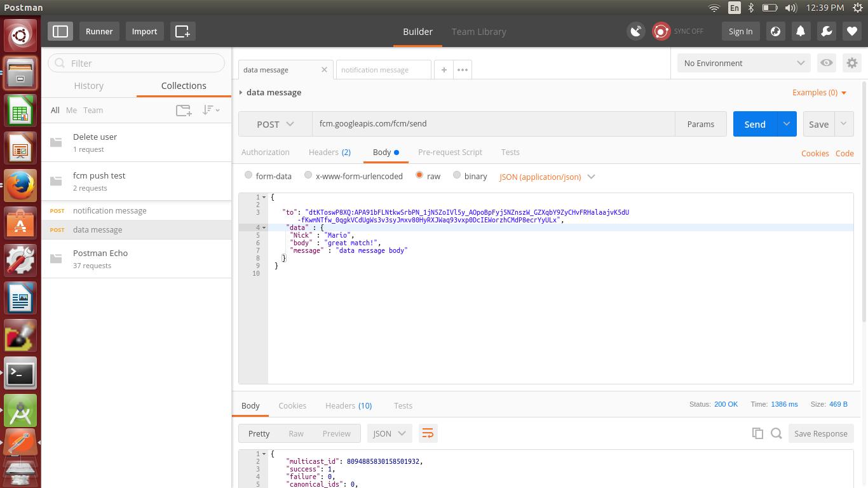This screenshot has width=868, height=488.
Task: Open the response JSON format dropdown
Action: [x=390, y=433]
